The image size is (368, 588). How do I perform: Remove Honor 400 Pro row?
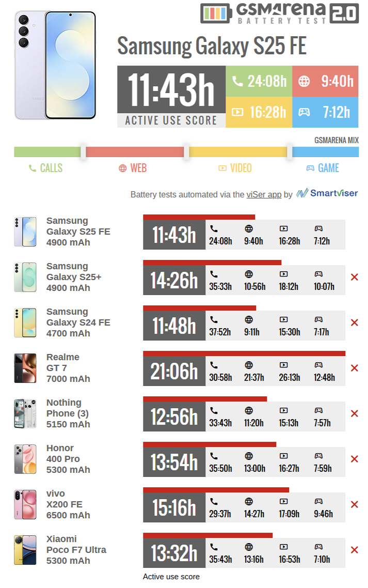[x=354, y=459]
